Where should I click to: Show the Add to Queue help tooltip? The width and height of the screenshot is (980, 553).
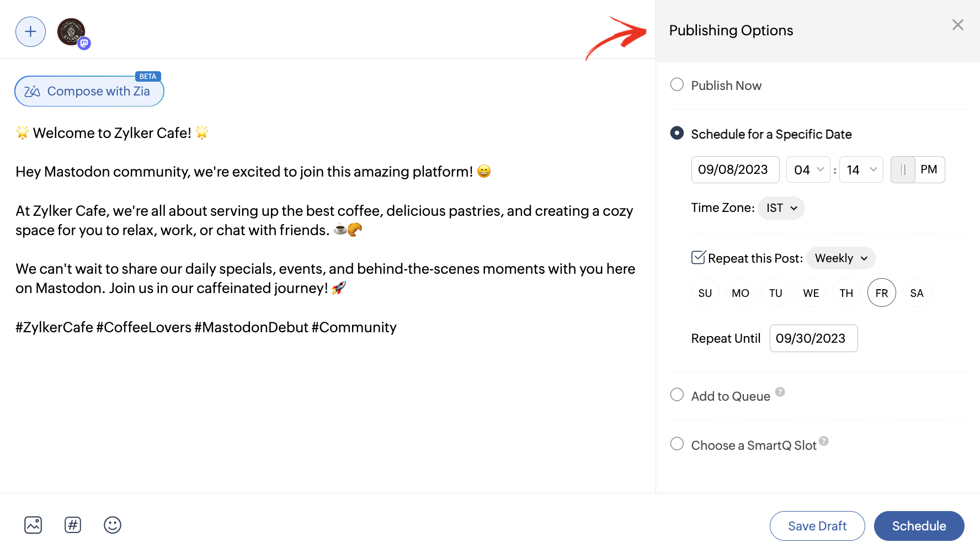tap(780, 392)
